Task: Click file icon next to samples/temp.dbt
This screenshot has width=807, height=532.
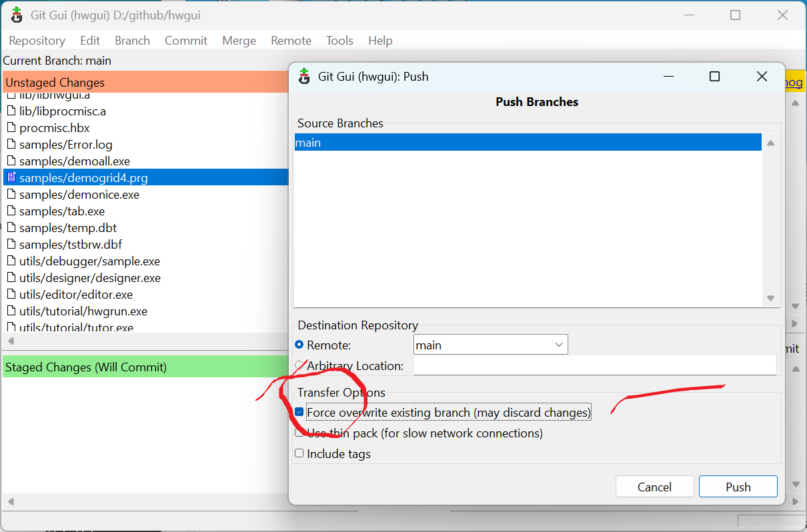Action: (x=11, y=227)
